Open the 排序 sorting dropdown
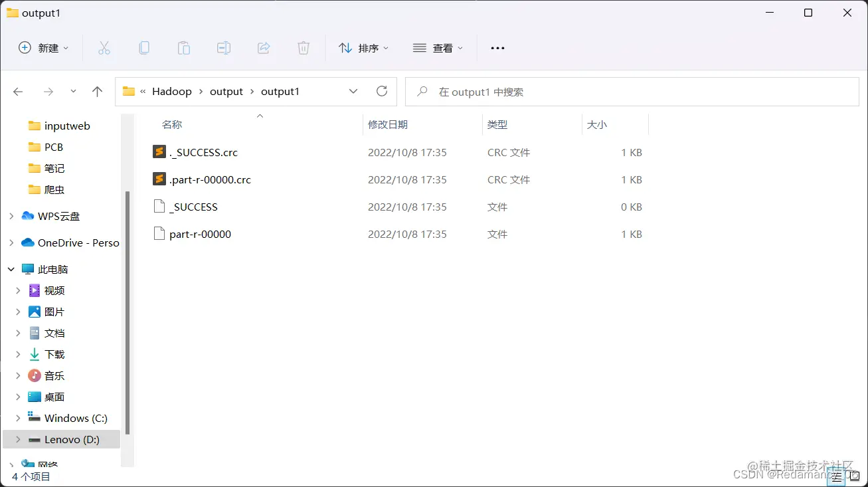 click(363, 47)
